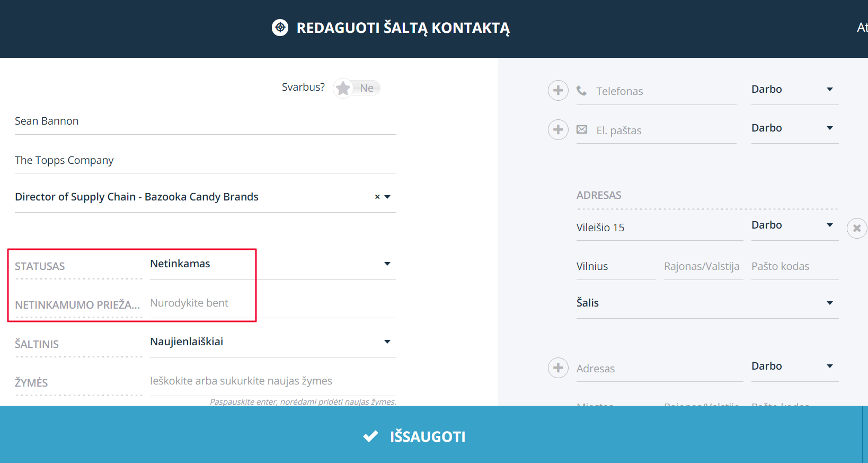
Task: Click the Žymės tags search field
Action: [x=273, y=381]
